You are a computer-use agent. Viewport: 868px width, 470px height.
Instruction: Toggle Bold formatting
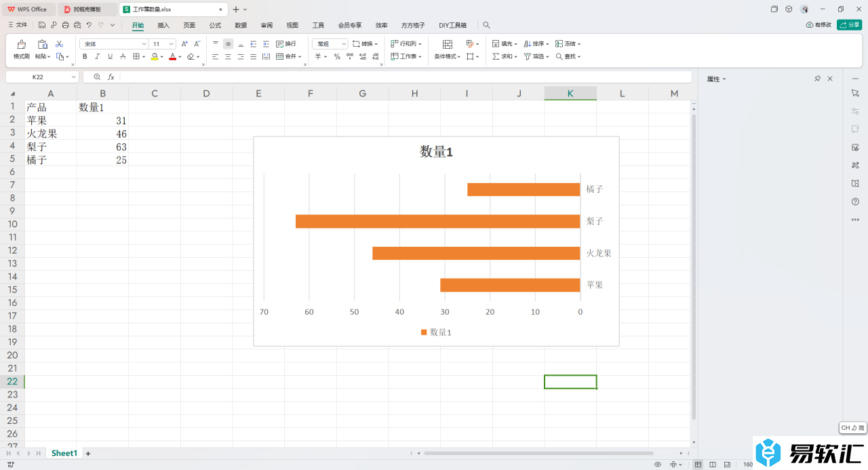click(85, 57)
